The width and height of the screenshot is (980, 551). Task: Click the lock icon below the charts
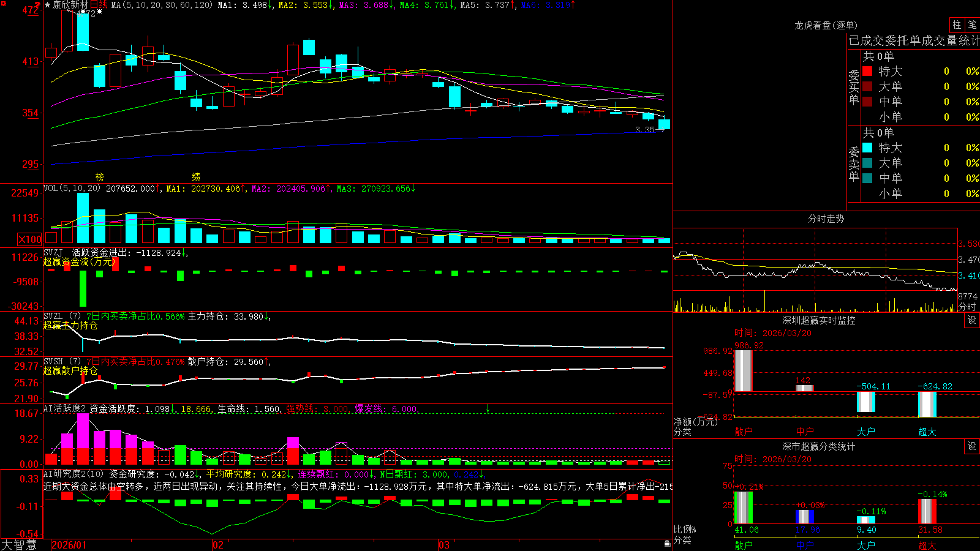point(667,543)
